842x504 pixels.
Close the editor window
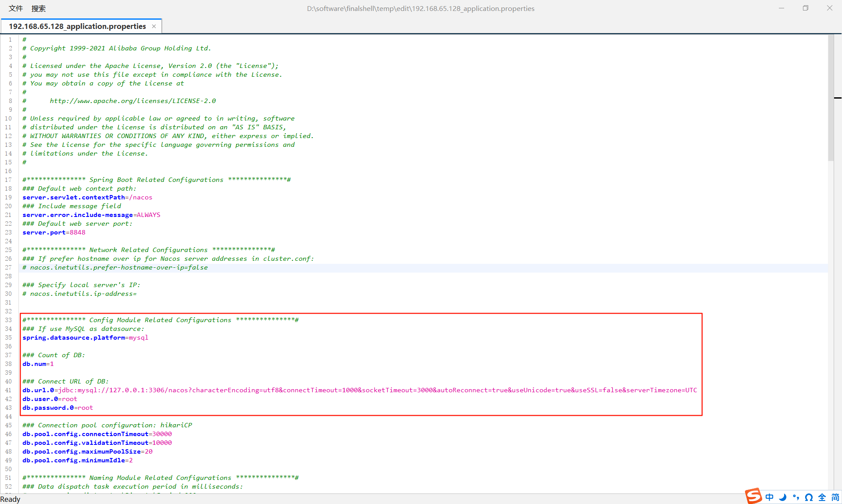[x=830, y=8]
